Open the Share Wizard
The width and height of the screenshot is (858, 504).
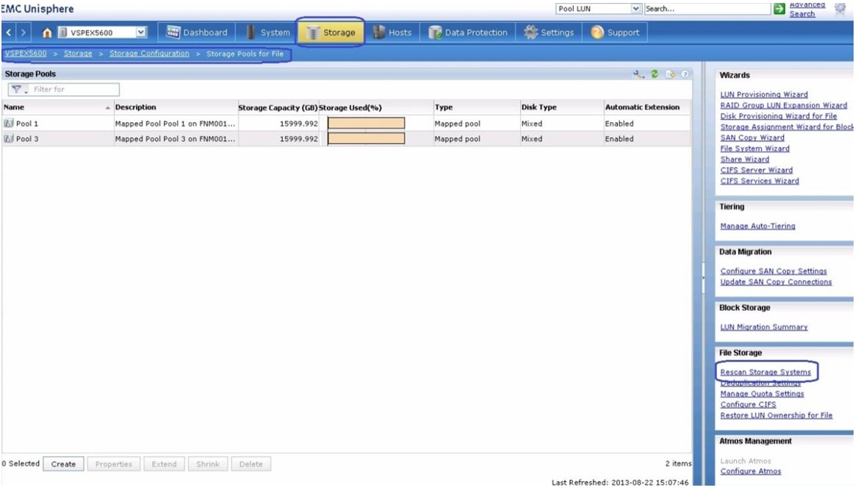tap(745, 159)
